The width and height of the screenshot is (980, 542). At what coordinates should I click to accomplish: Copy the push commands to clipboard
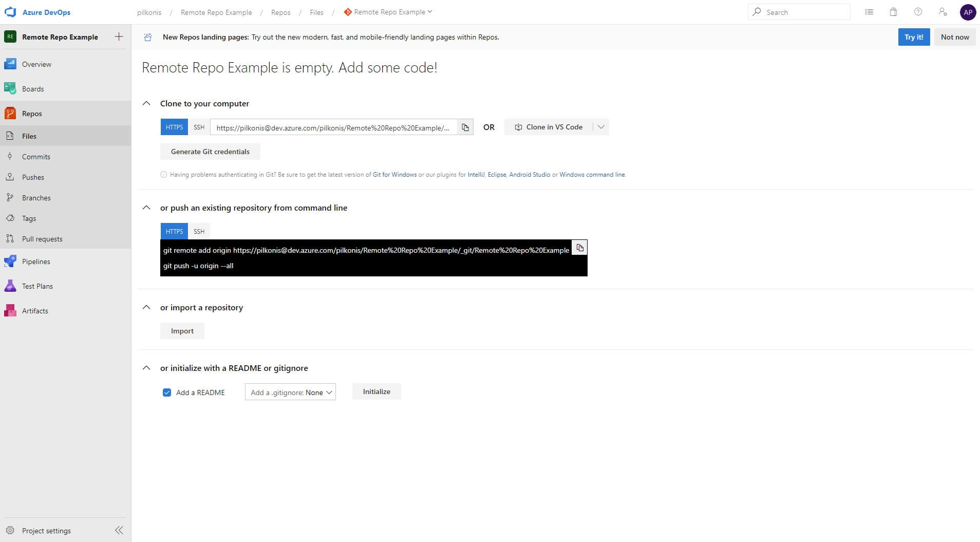point(580,248)
